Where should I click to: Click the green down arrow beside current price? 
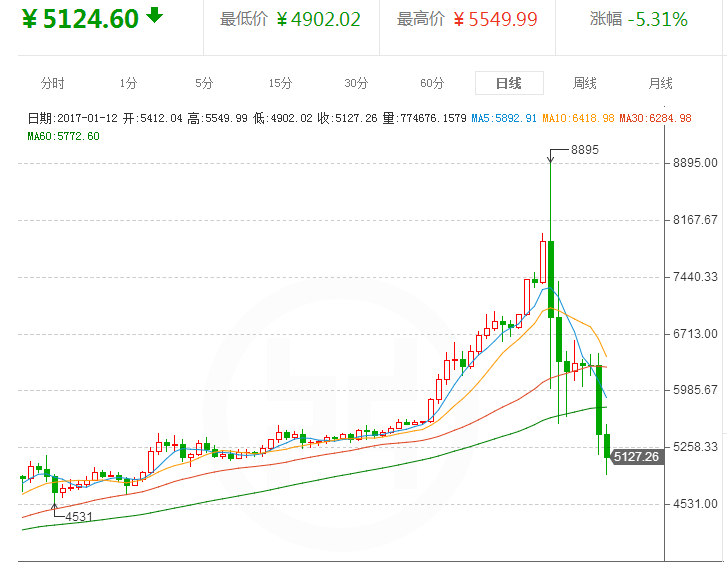pos(155,15)
